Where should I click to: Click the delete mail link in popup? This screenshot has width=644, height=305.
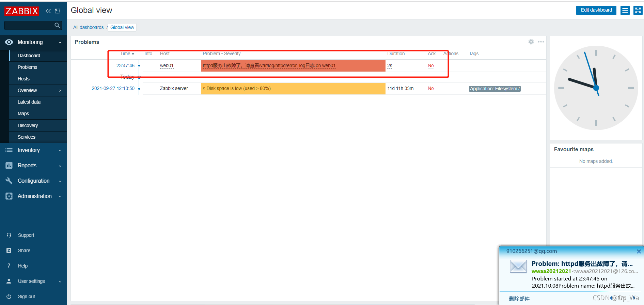tap(519, 299)
